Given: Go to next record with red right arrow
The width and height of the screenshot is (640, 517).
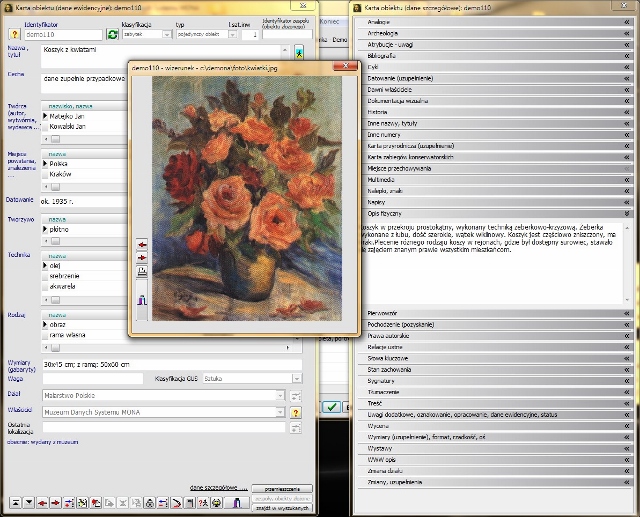Looking at the screenshot, I should tap(56, 503).
